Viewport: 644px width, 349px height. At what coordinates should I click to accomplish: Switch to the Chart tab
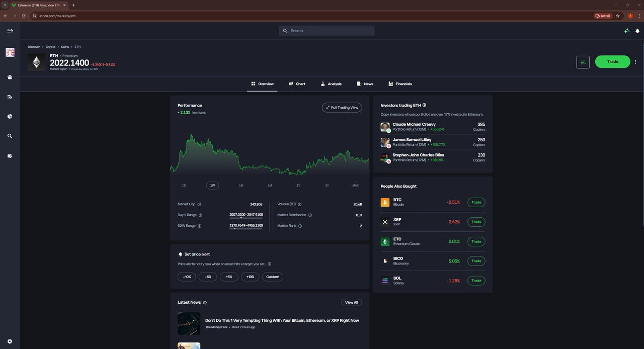[x=297, y=84]
